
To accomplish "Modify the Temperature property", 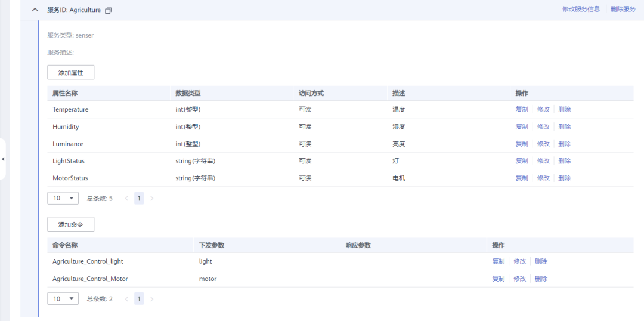I will click(543, 109).
